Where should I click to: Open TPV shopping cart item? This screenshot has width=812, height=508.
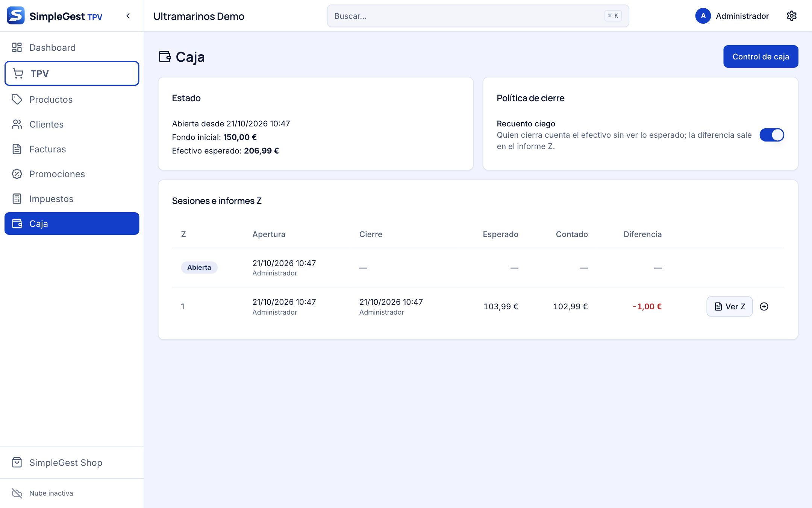pyautogui.click(x=72, y=73)
